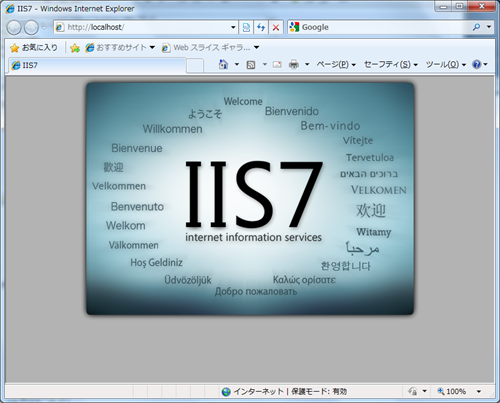
Task: Open the zoom level 100% button
Action: pos(452,391)
